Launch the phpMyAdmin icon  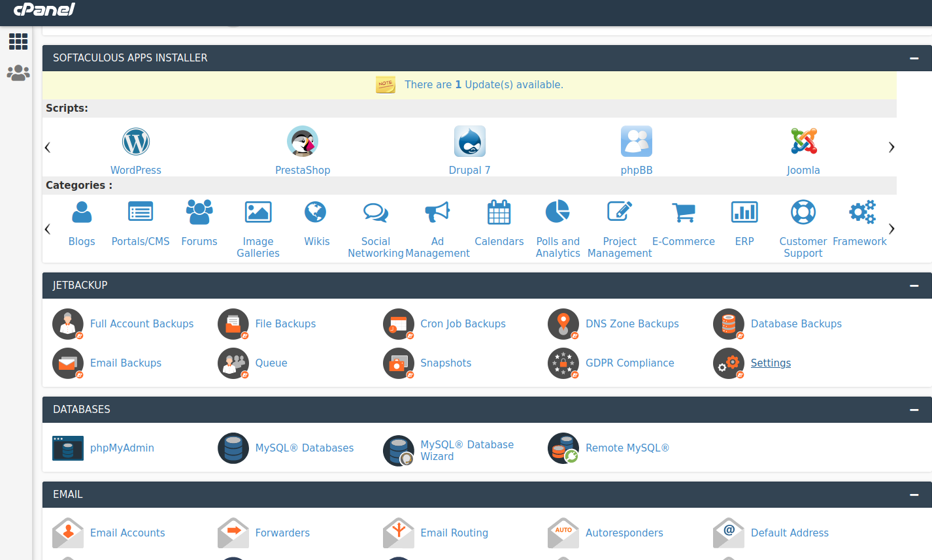point(68,448)
